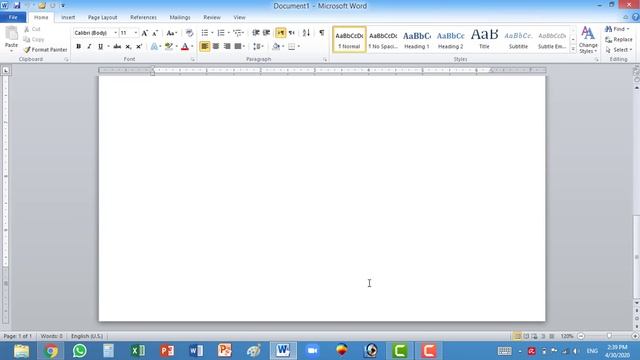Toggle Align Text Right
640x360 pixels.
pos(227,47)
